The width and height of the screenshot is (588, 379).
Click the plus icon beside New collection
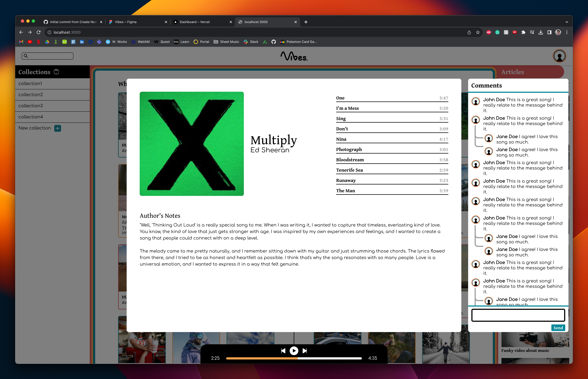58,128
